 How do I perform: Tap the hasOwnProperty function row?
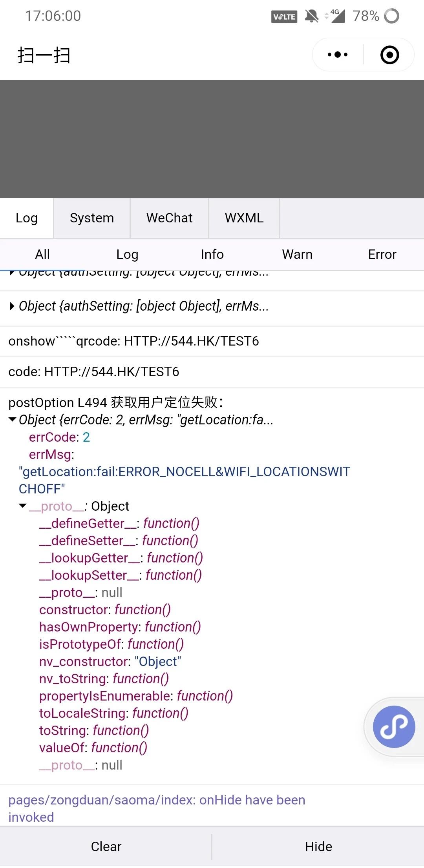pos(120,627)
